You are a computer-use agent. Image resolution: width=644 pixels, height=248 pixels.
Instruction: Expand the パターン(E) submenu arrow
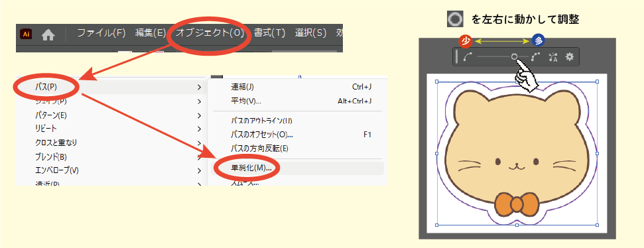click(x=199, y=115)
